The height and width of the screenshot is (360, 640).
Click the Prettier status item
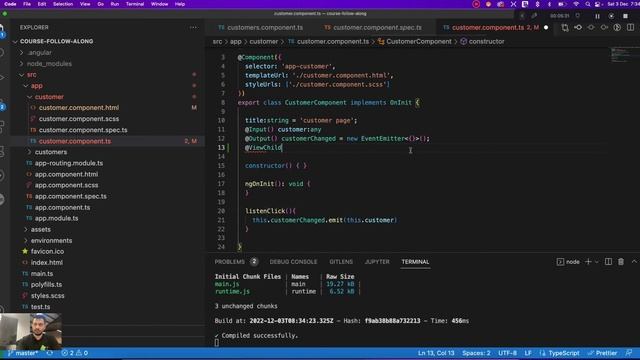coord(602,353)
